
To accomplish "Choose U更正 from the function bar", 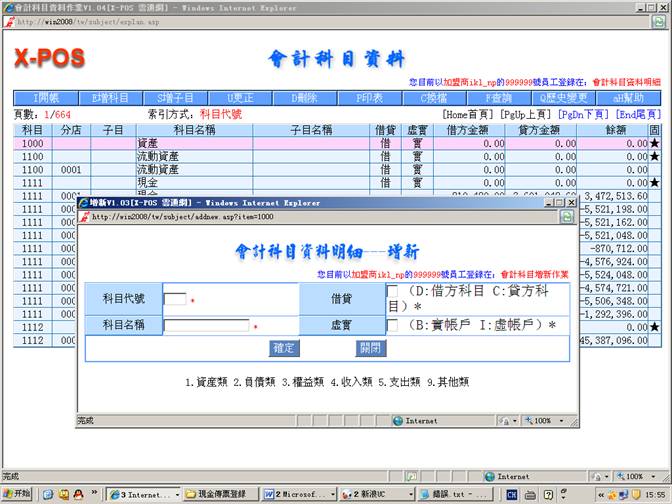I will (241, 98).
